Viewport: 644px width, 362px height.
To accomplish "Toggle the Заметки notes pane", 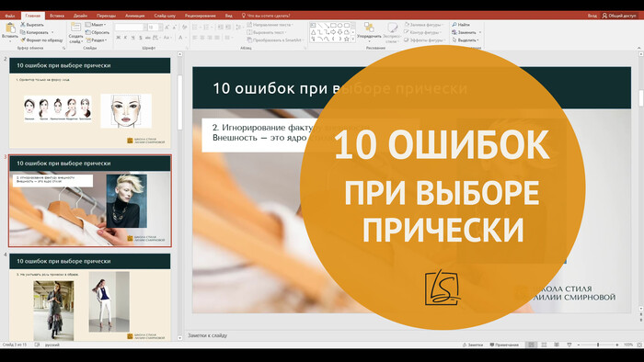I will tap(472, 345).
